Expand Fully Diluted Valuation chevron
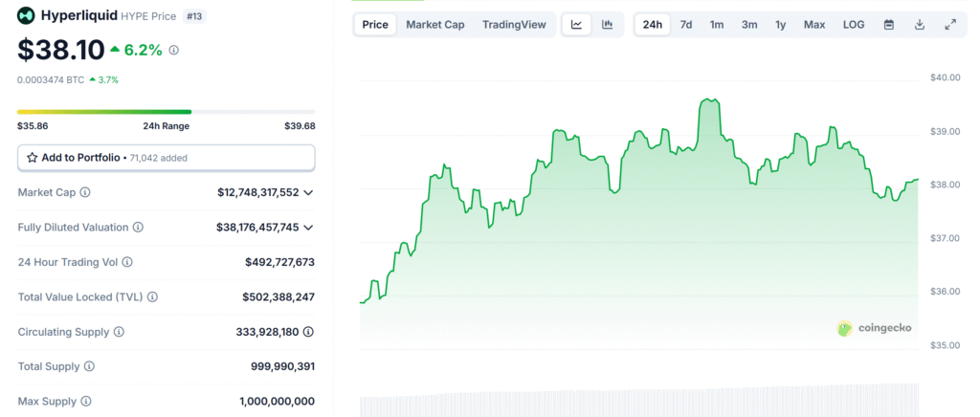This screenshot has width=980, height=417. [x=308, y=228]
